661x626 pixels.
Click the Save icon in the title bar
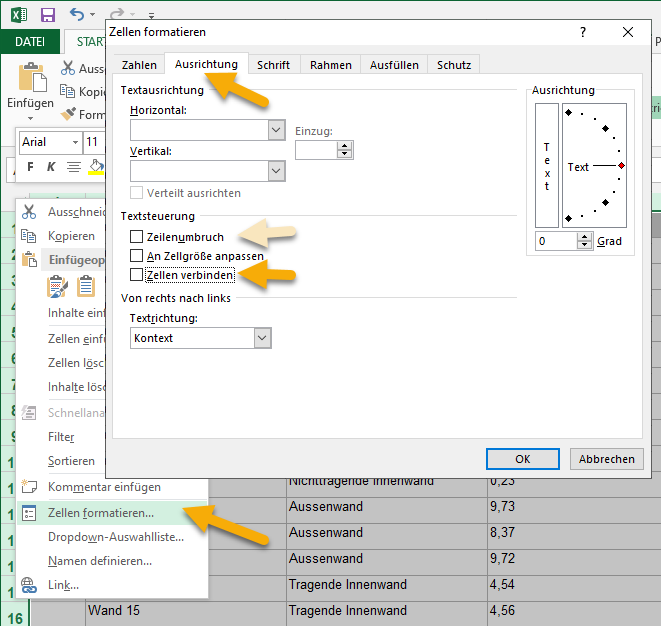click(x=47, y=15)
